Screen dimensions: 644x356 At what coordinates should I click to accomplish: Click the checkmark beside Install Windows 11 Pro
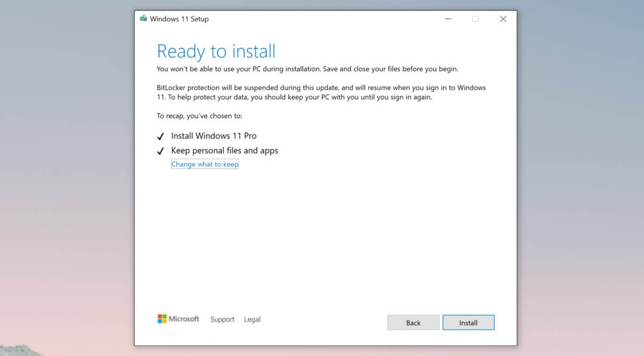pos(160,136)
